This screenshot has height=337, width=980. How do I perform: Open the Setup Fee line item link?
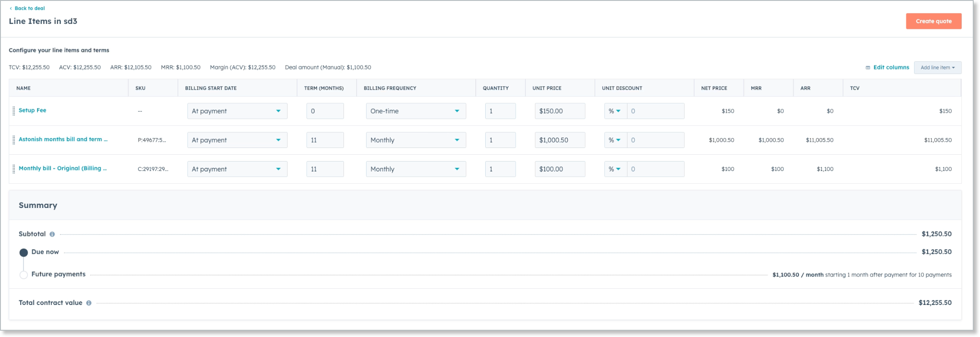(33, 111)
